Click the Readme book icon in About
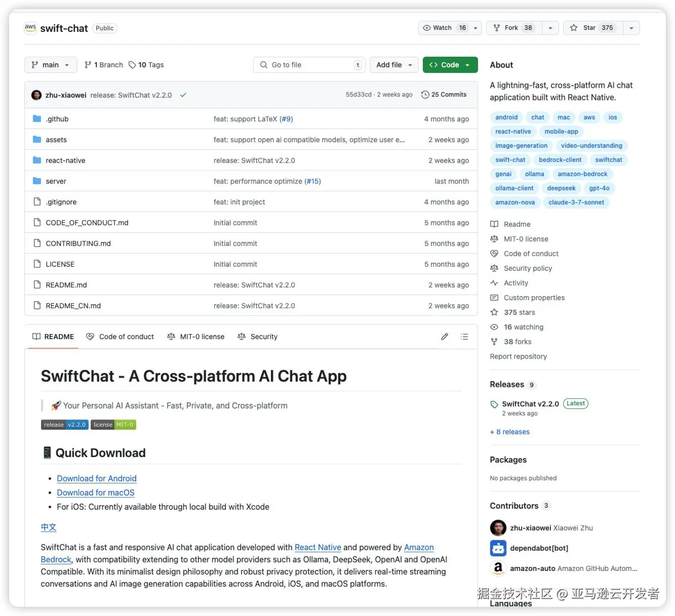The height and width of the screenshot is (616, 675). (x=494, y=224)
